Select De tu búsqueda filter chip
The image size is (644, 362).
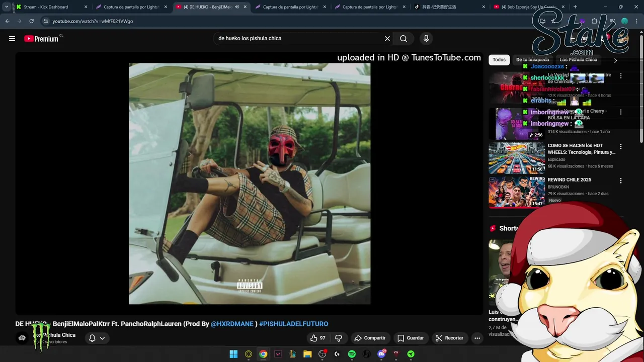coord(532,60)
